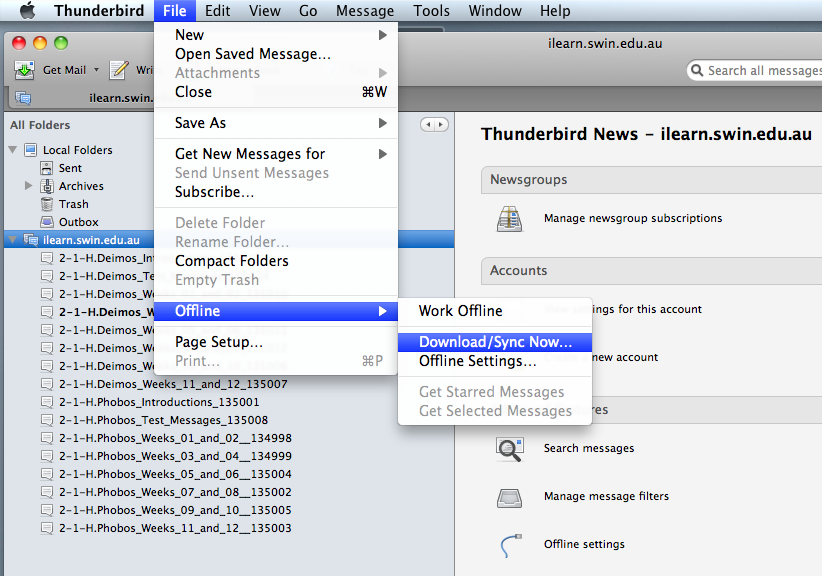Click the Offline settings cable icon
The width and height of the screenshot is (822, 576).
(x=511, y=545)
